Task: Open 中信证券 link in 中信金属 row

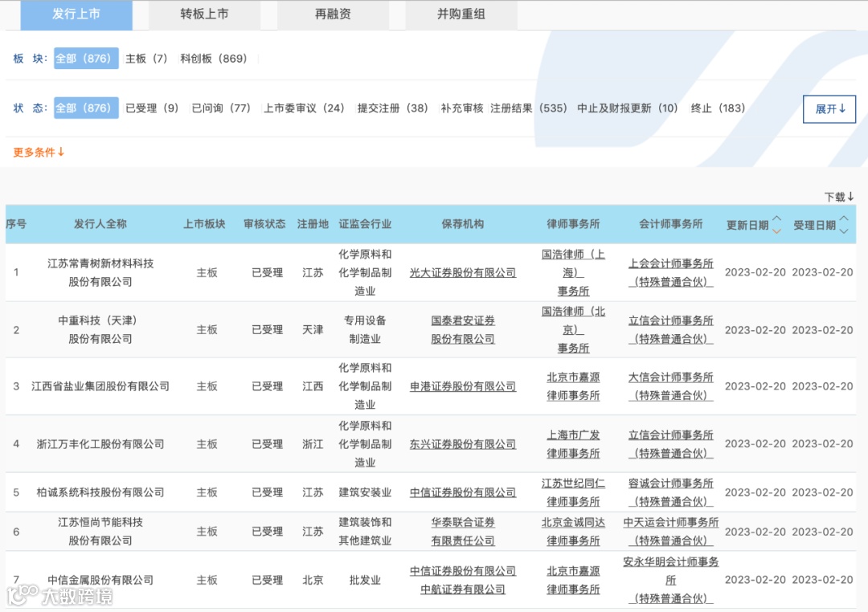Action: [x=463, y=570]
